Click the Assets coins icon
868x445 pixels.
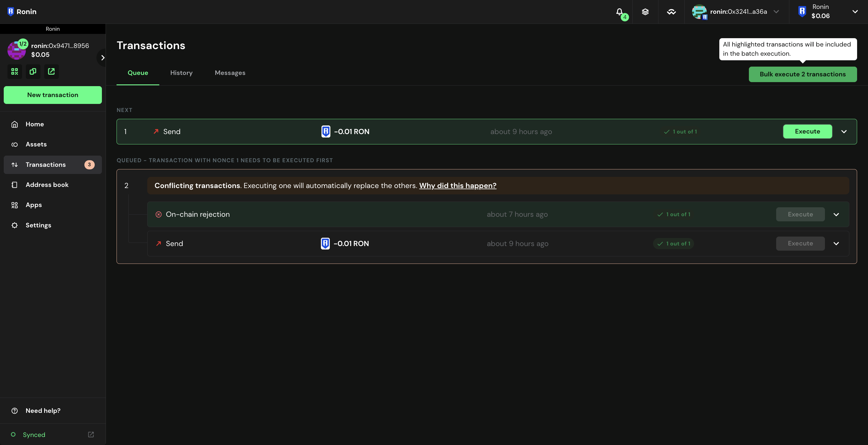tap(14, 144)
